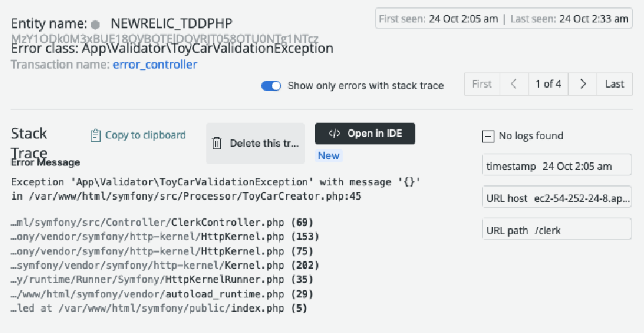The image size is (644, 333).
Task: Jump to the Last error occurrence
Action: (614, 84)
